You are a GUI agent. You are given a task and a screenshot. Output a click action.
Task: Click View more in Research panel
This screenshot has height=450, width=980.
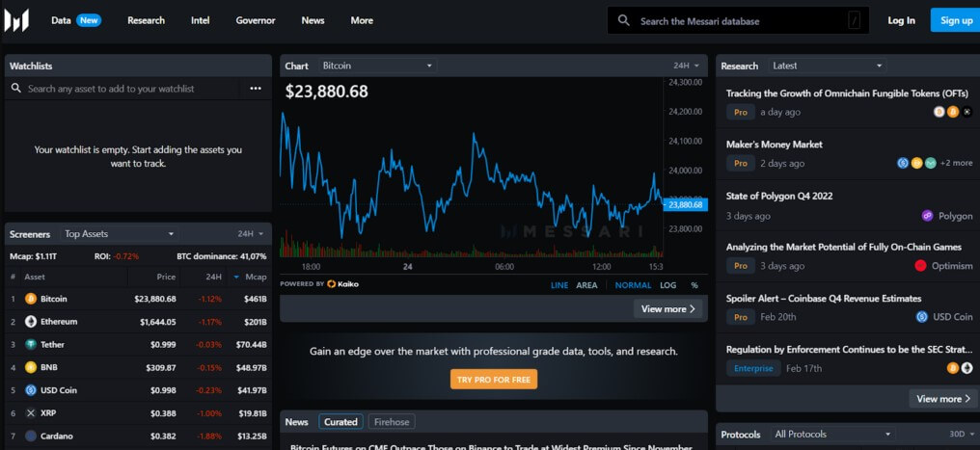click(943, 399)
